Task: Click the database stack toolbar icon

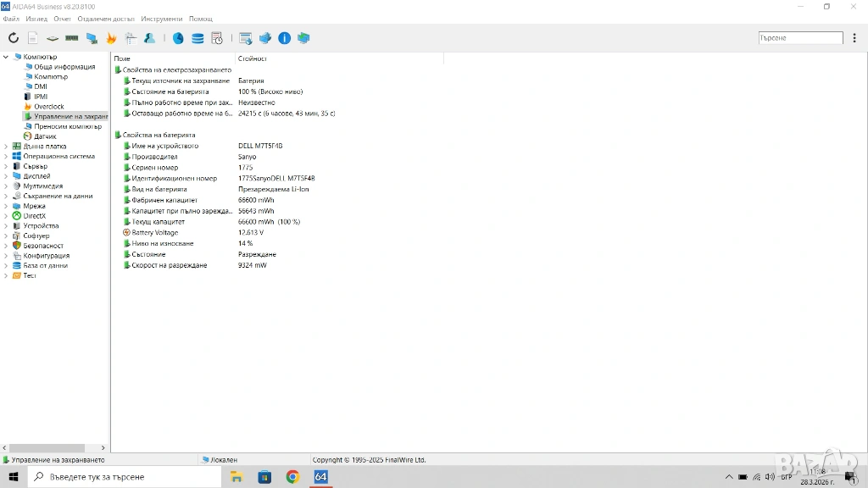Action: [x=198, y=38]
